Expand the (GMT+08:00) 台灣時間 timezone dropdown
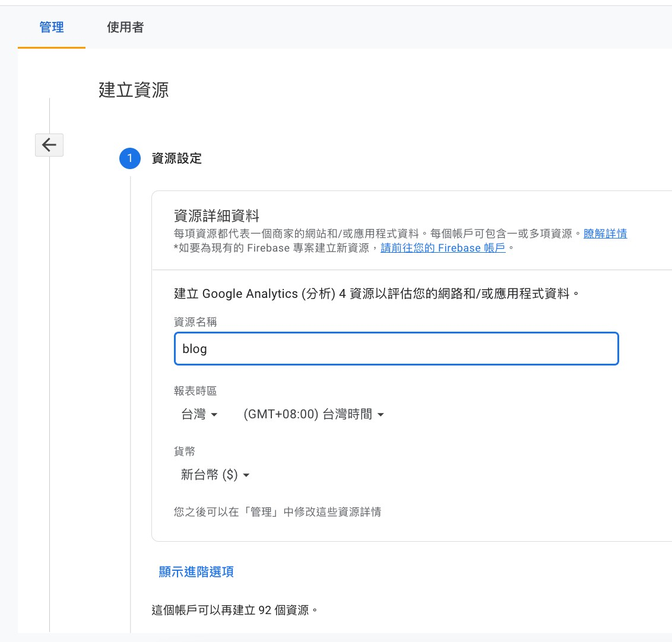This screenshot has width=672, height=642. [x=313, y=415]
